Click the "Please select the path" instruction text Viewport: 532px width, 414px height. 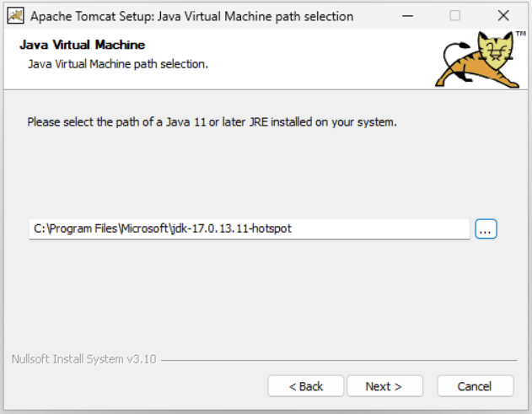pos(212,121)
